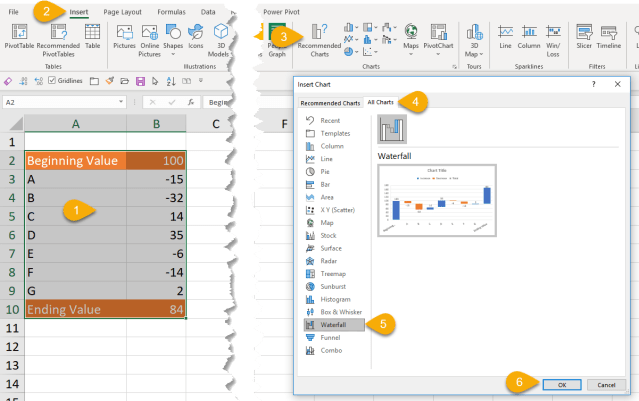Image resolution: width=639 pixels, height=401 pixels.
Task: Click the Recommended Charts button
Action: [x=319, y=40]
